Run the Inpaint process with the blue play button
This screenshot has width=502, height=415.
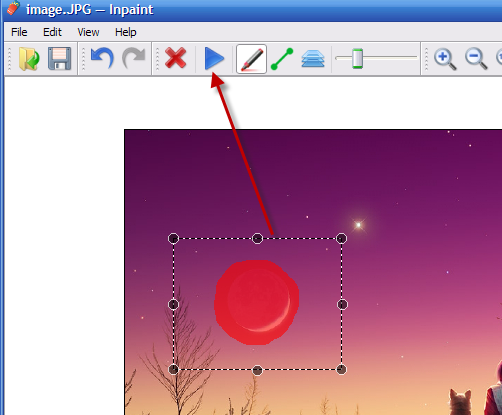click(x=214, y=59)
